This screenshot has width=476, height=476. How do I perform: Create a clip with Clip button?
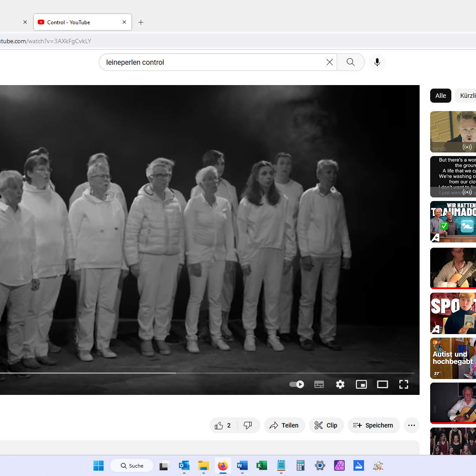[326, 425]
